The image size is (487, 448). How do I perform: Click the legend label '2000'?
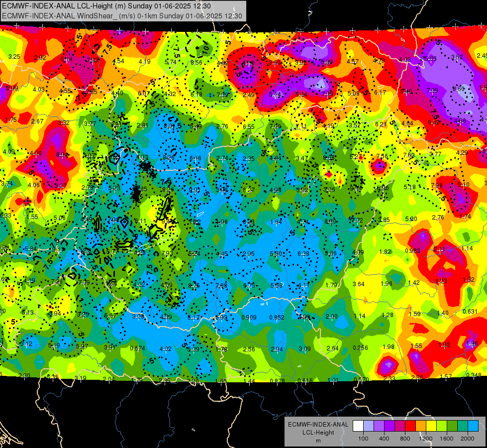coord(468,439)
